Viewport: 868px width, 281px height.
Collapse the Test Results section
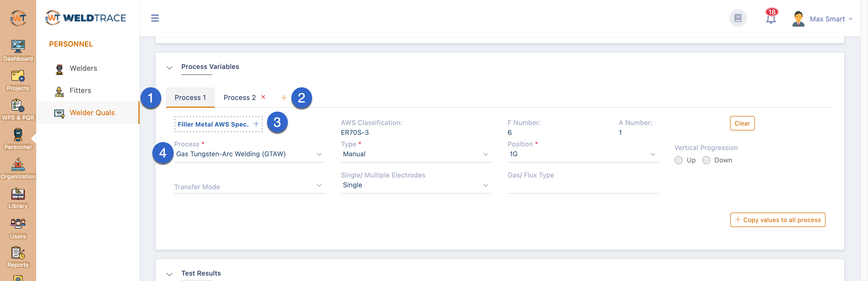pyautogui.click(x=169, y=274)
